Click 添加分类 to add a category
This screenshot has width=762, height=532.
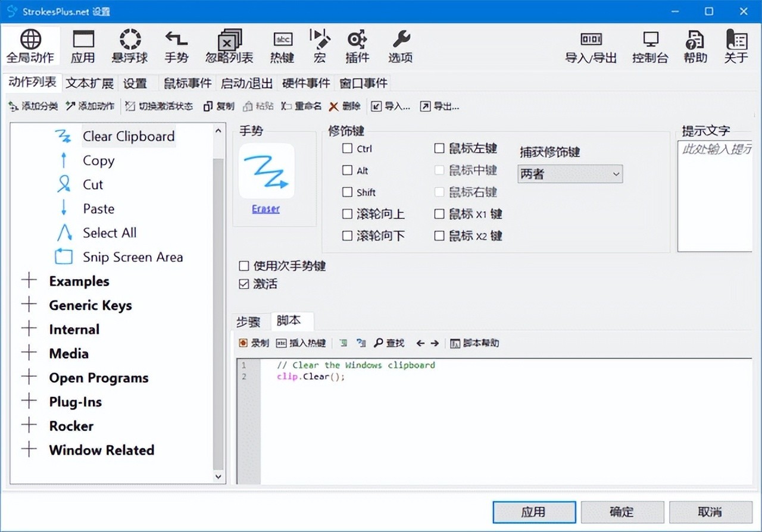coord(33,107)
